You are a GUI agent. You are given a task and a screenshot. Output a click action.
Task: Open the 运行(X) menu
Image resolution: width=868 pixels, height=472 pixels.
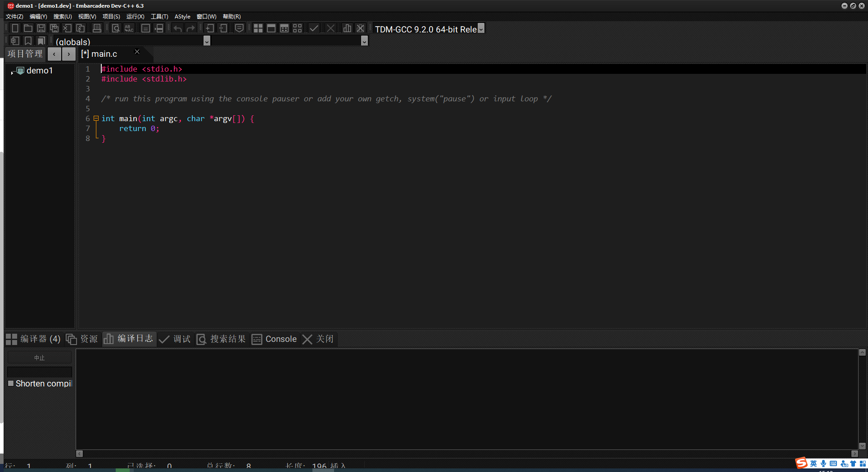[135, 16]
